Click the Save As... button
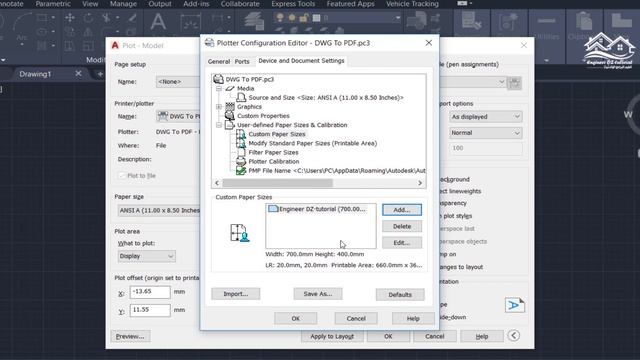640x360 pixels. pyautogui.click(x=318, y=294)
